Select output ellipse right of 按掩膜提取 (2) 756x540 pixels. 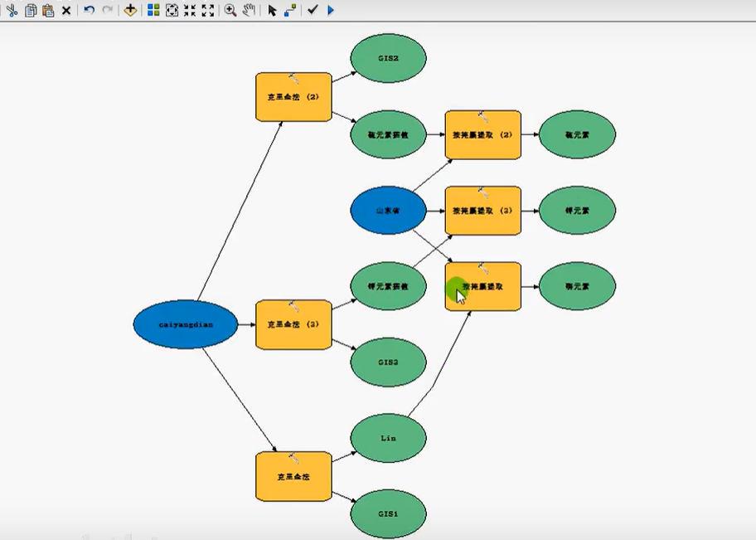pos(577,134)
